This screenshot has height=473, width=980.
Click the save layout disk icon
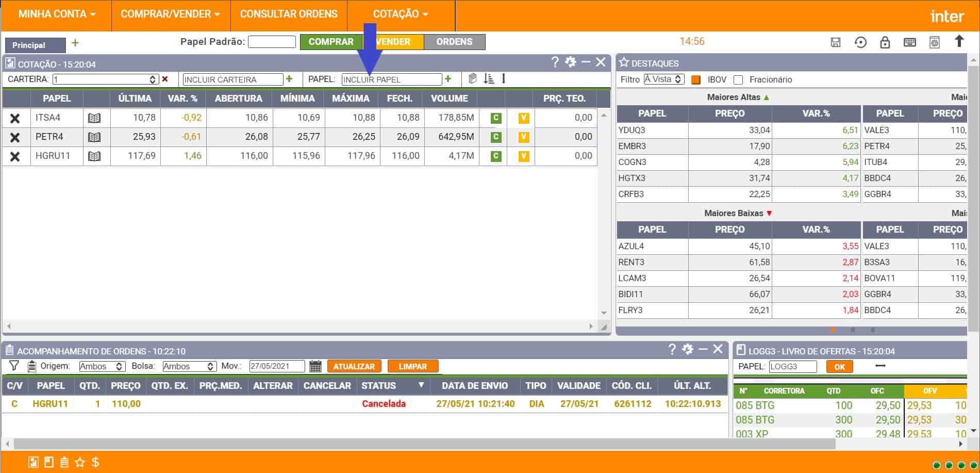point(836,42)
